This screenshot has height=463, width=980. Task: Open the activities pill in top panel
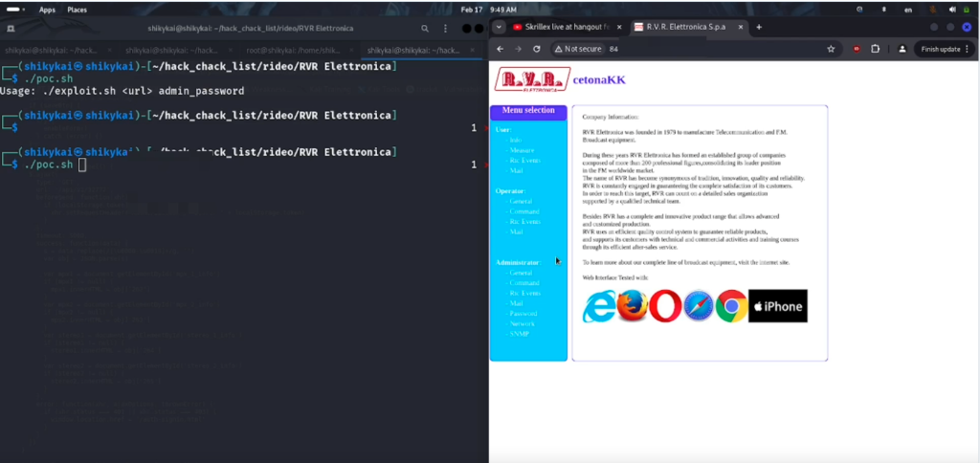(x=15, y=10)
